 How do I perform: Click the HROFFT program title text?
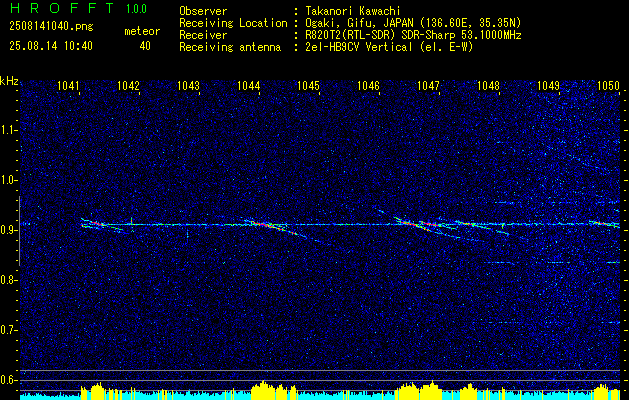62,8
